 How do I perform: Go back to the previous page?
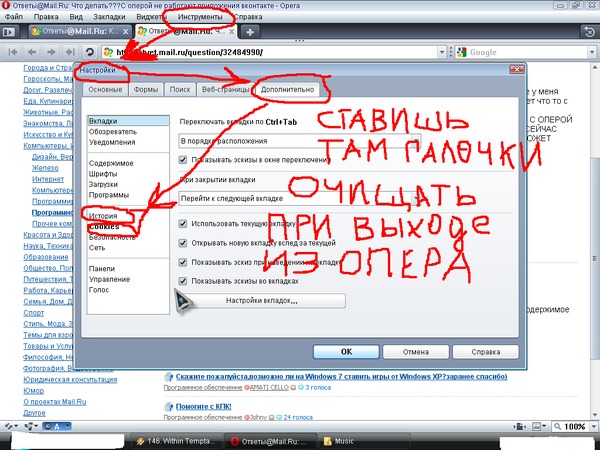click(32, 52)
